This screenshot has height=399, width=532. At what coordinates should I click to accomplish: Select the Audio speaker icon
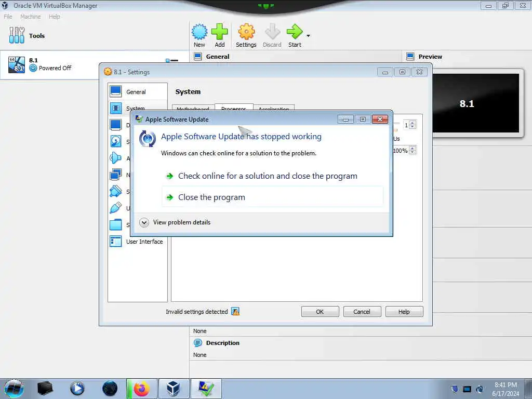(116, 158)
